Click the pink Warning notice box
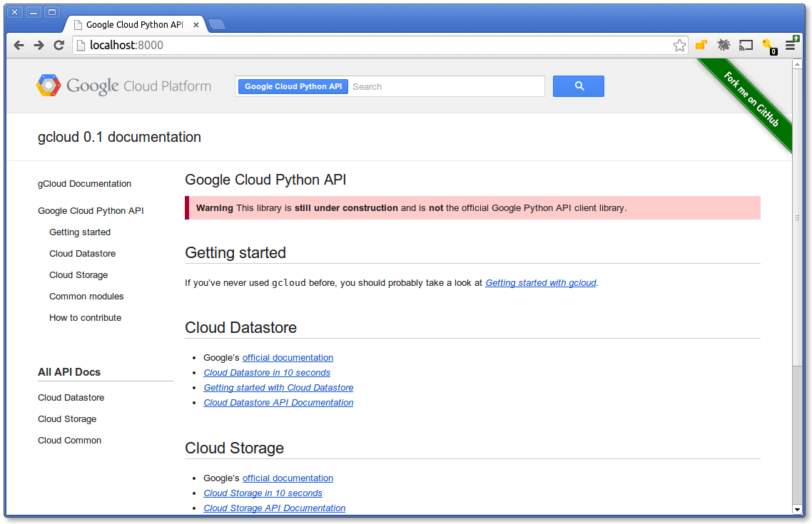Viewport: 812px width, 524px height. [472, 208]
